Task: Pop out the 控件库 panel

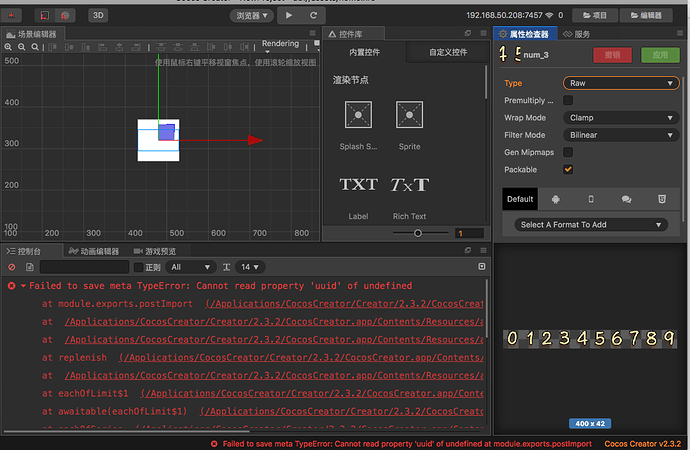Action: (468, 33)
